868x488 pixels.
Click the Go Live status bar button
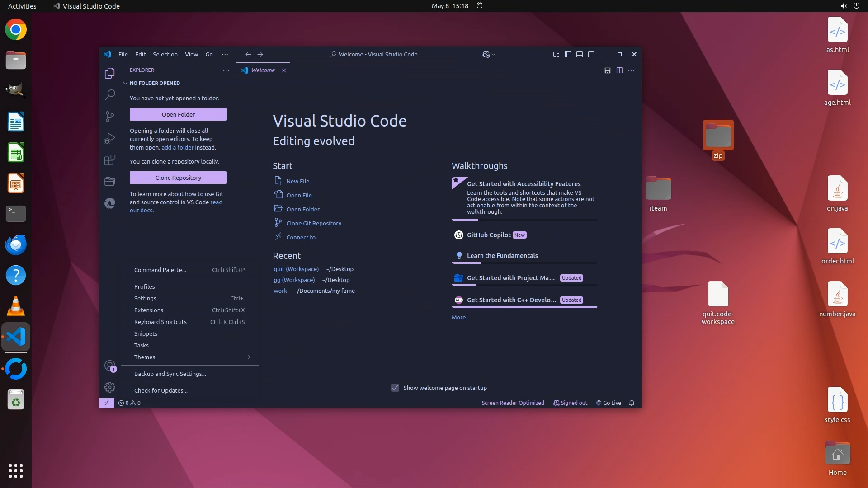[609, 403]
